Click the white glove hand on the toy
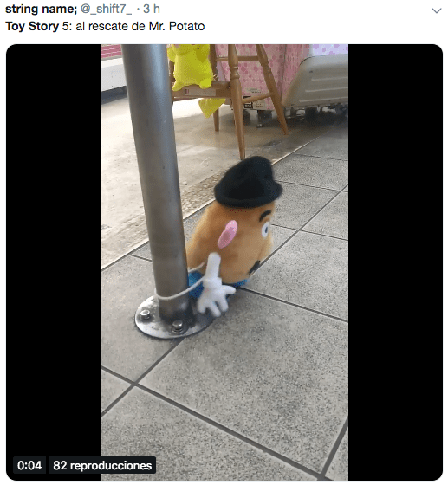 coord(216,286)
